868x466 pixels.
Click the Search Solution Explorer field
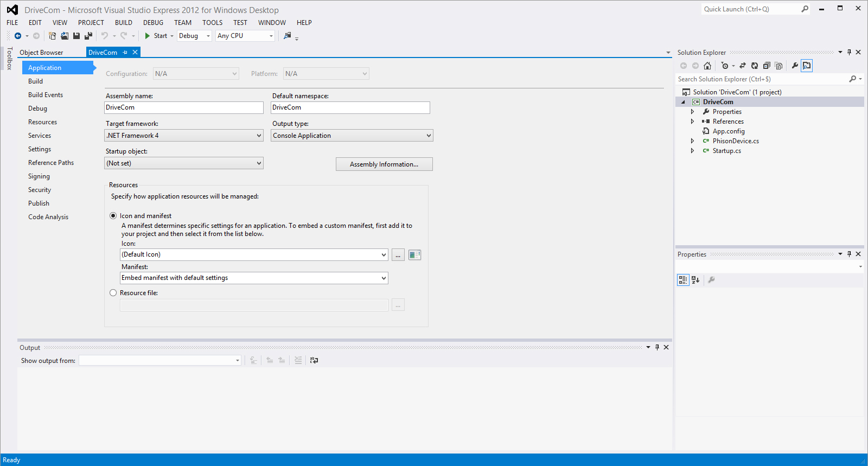click(762, 79)
